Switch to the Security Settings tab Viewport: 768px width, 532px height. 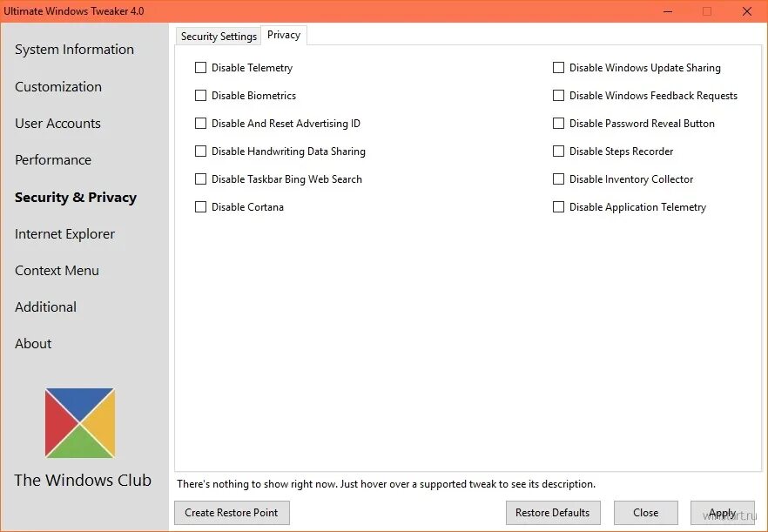tap(218, 36)
